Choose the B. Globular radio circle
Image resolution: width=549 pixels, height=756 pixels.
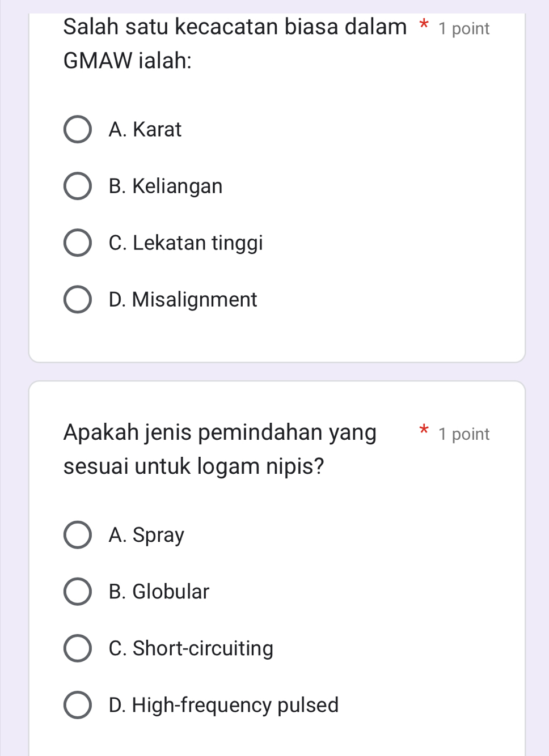(77, 592)
